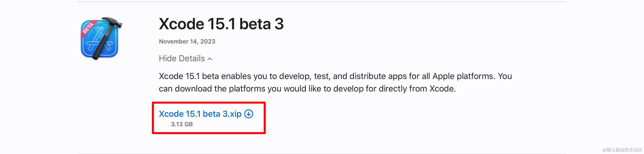The height and width of the screenshot is (154, 644).
Task: Click the first line of the description text
Action: pyautogui.click(x=335, y=76)
